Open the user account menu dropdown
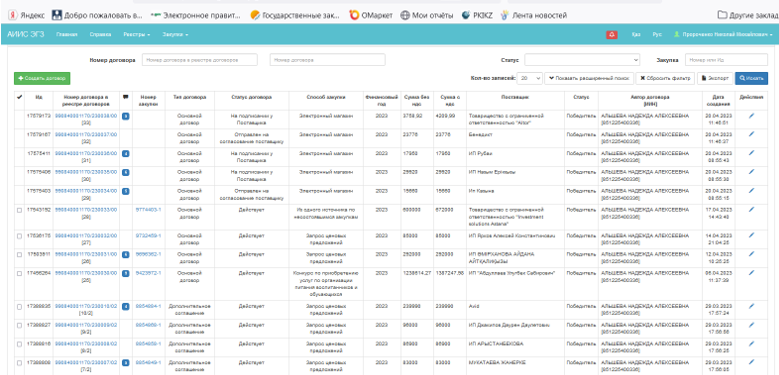 point(723,35)
